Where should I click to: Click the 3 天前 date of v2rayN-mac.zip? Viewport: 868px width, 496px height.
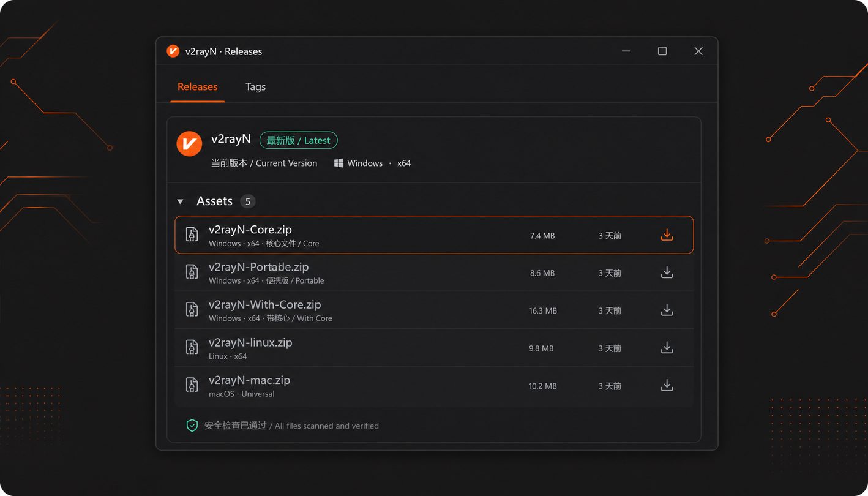click(610, 386)
